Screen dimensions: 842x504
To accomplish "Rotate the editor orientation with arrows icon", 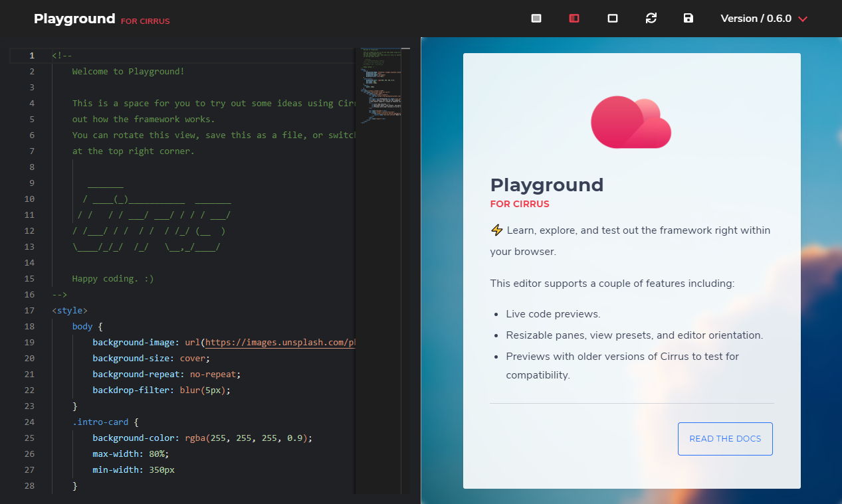I will [x=651, y=19].
